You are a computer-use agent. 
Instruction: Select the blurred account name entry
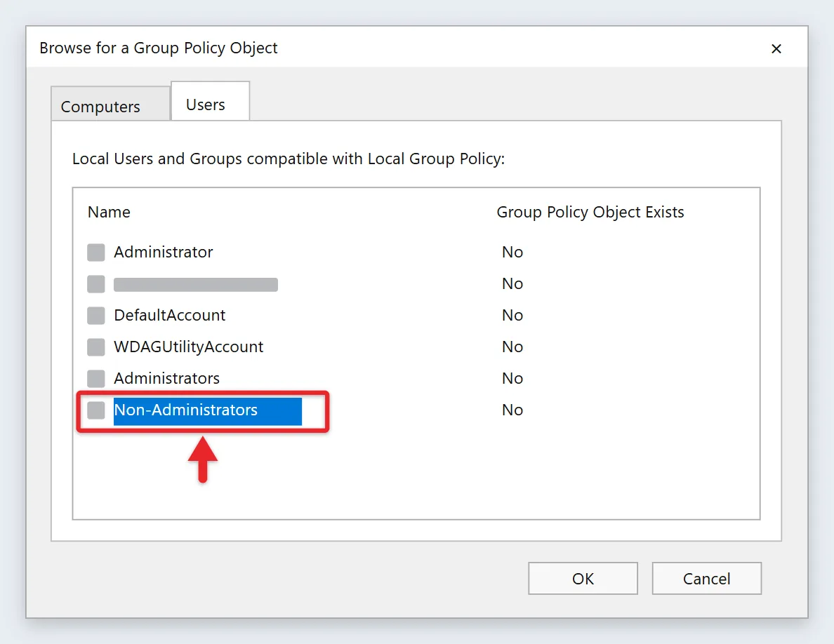pos(196,284)
